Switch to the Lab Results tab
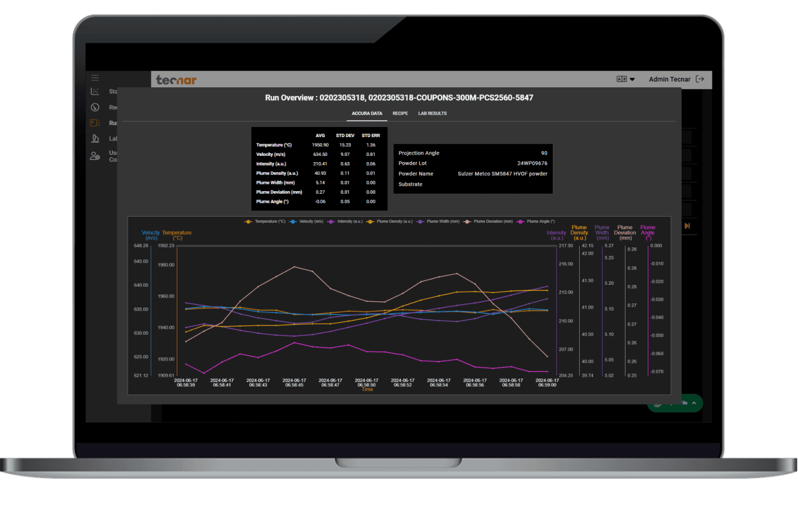 pos(432,113)
